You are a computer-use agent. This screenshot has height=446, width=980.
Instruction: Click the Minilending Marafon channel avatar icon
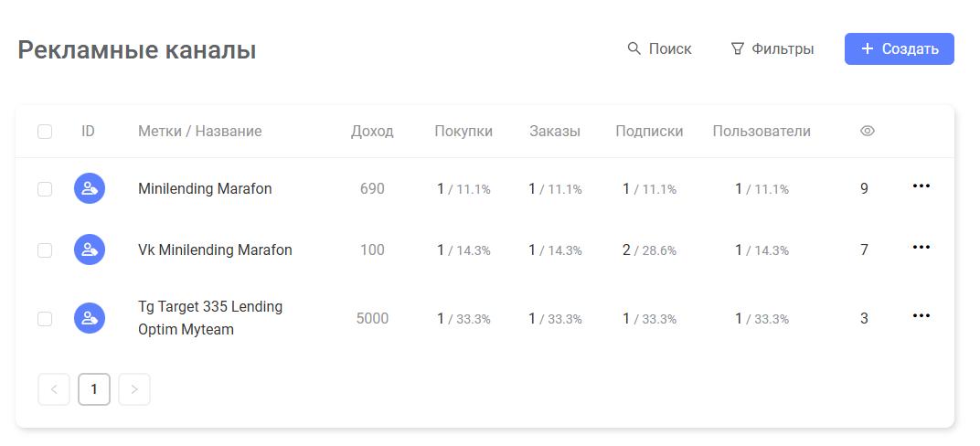click(x=90, y=188)
